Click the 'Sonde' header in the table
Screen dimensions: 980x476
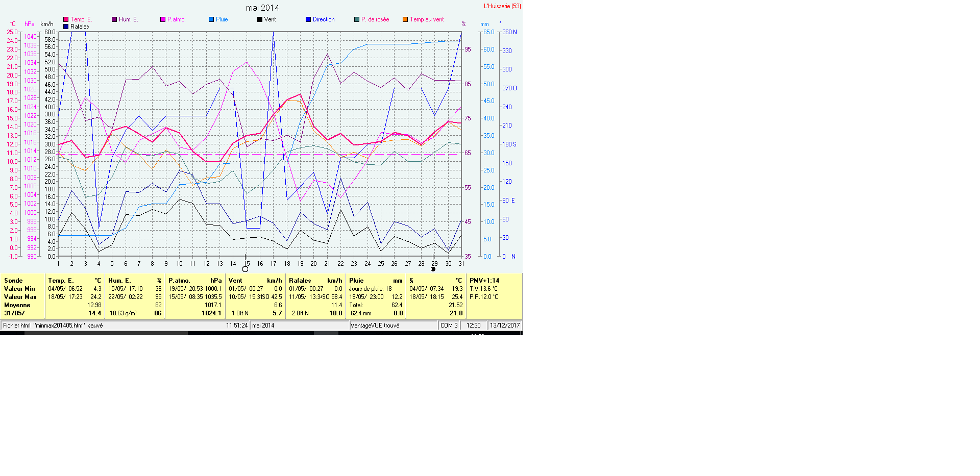[x=13, y=281]
